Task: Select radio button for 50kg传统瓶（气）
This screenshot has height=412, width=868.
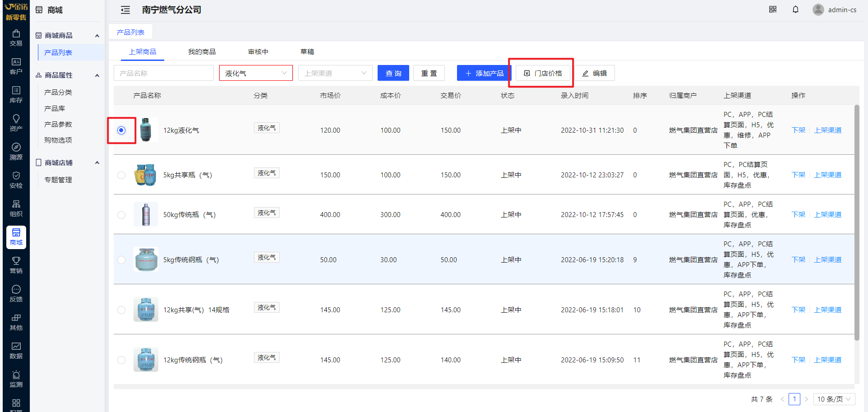Action: (x=121, y=215)
